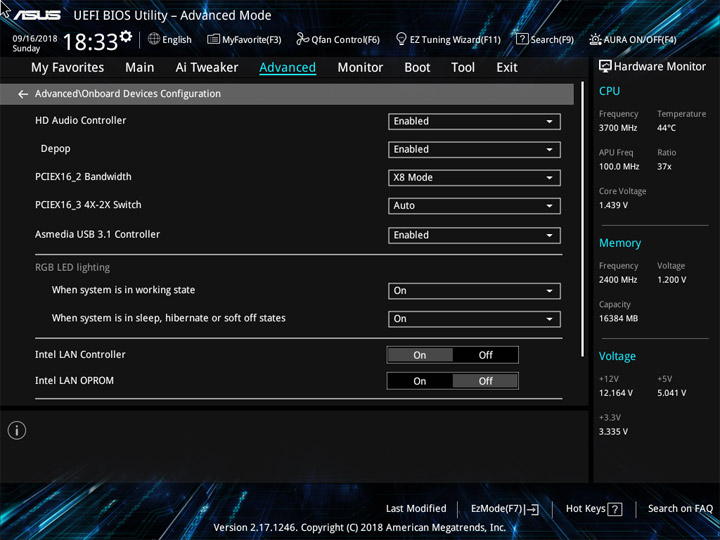Click +3.3V reading 3.335 V
Viewport: 720px width, 540px height.
(613, 432)
